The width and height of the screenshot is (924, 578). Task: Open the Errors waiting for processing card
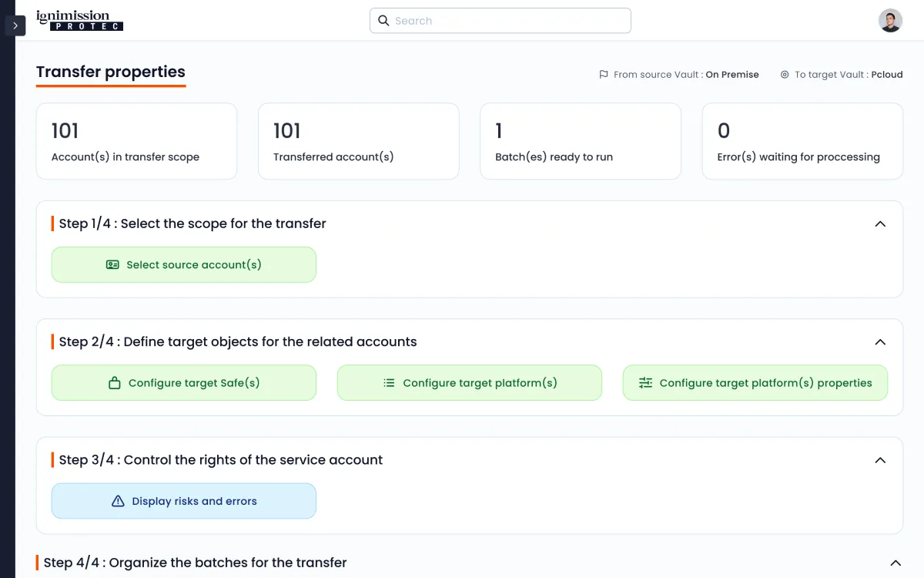click(802, 142)
